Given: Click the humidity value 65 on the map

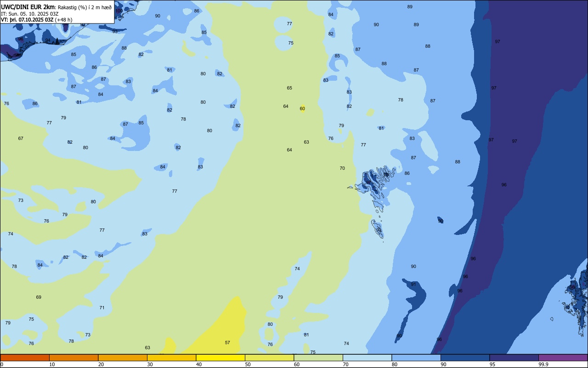Looking at the screenshot, I should [x=289, y=88].
